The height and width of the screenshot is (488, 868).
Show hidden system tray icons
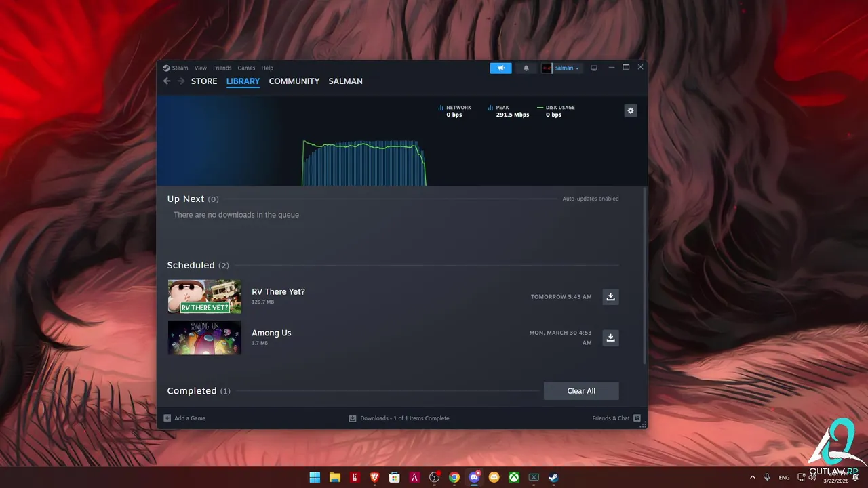pos(752,477)
